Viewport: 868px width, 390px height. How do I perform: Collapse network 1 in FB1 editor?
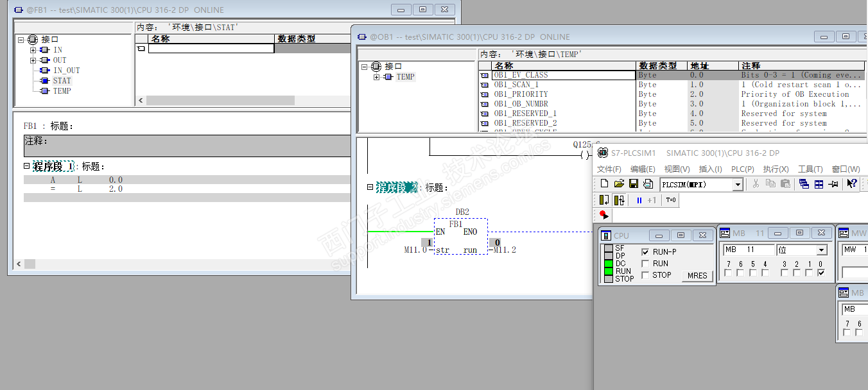pyautogui.click(x=27, y=165)
